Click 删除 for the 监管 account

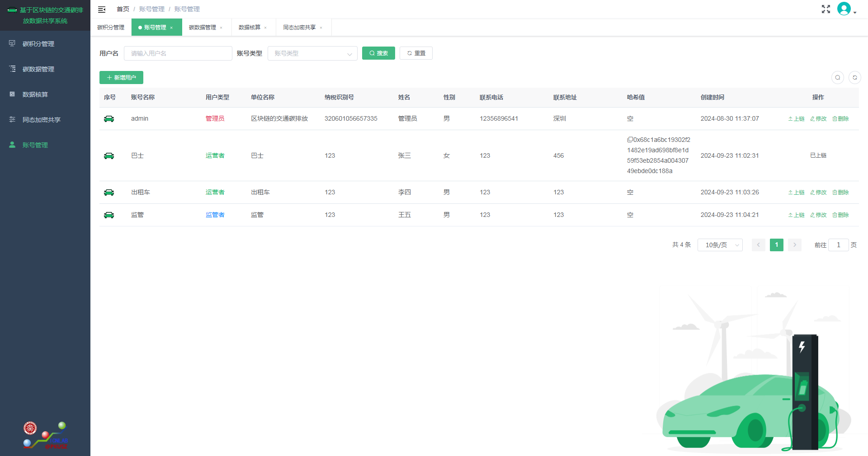coord(840,215)
